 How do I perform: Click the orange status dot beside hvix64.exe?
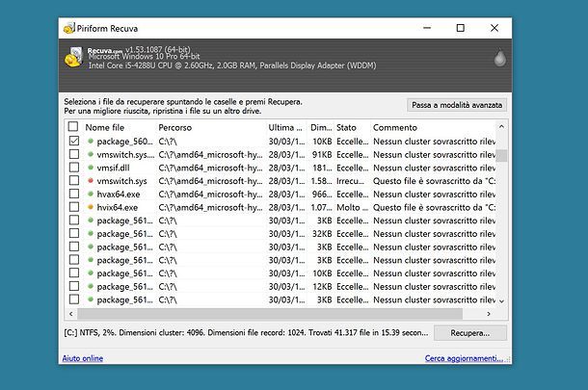click(x=91, y=207)
